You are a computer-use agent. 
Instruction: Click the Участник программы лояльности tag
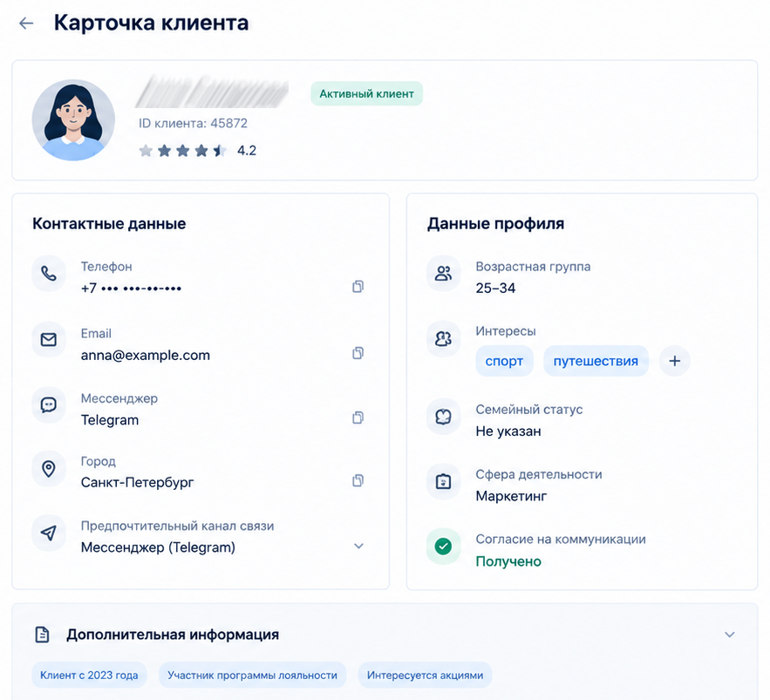click(252, 675)
